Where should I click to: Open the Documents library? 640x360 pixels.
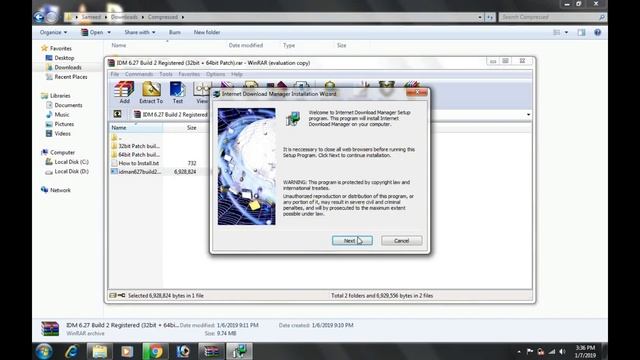click(x=64, y=105)
